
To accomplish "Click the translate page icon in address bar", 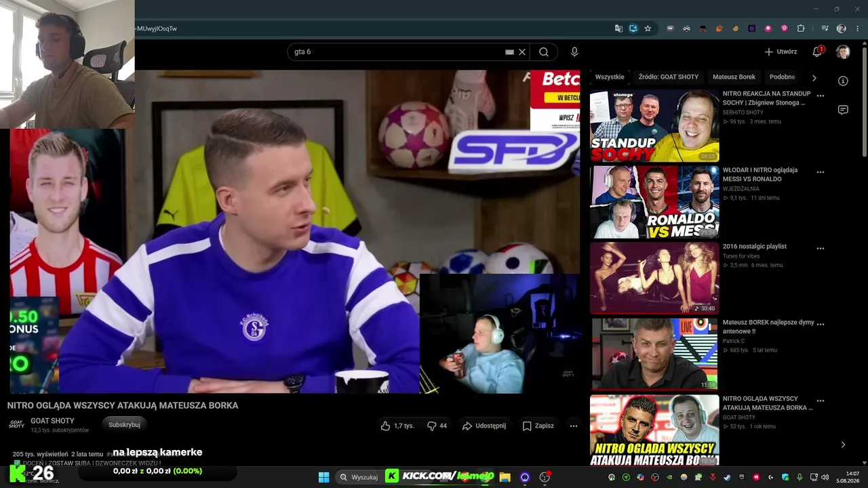I will 618,28.
